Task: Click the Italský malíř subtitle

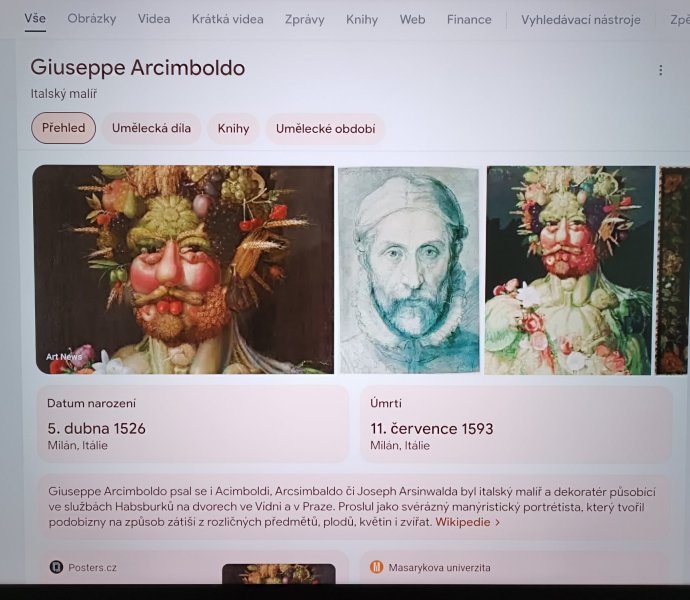Action: click(64, 94)
